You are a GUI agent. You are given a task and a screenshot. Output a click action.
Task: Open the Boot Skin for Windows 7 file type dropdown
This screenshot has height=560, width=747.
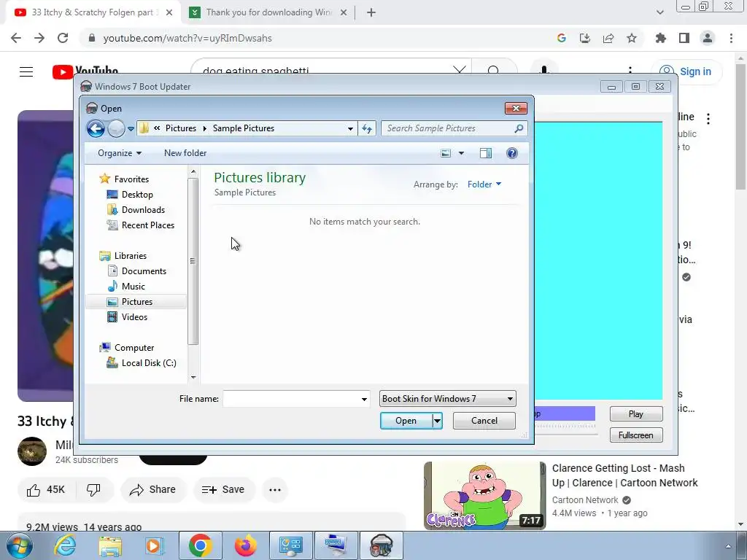click(x=447, y=399)
